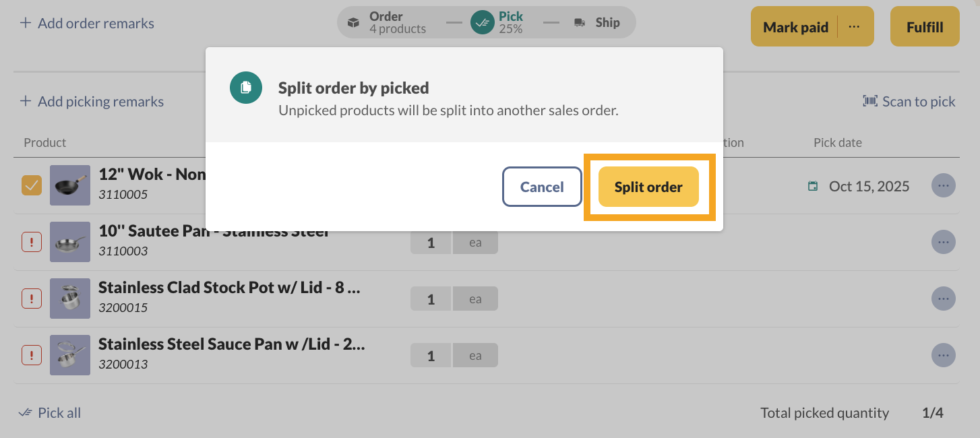
Task: Add picking remarks via plus icon
Action: click(26, 101)
